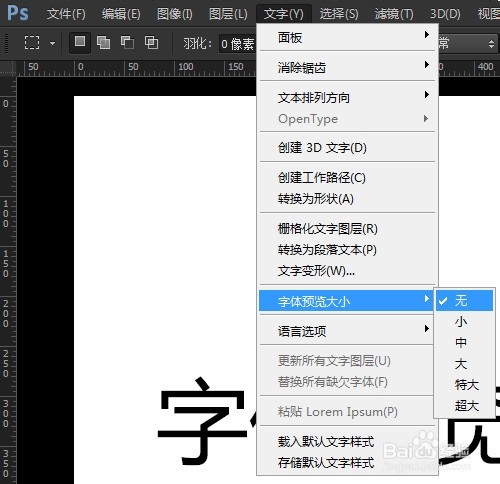This screenshot has height=484, width=500.
Task: Click 替换所有缺欠字体(F) menu entry
Action: tap(347, 382)
